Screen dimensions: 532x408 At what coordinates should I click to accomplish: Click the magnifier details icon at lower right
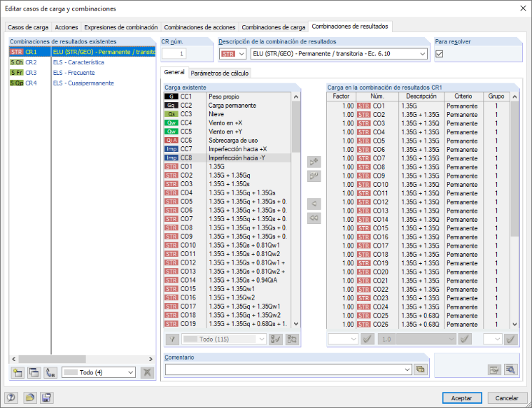click(x=510, y=370)
